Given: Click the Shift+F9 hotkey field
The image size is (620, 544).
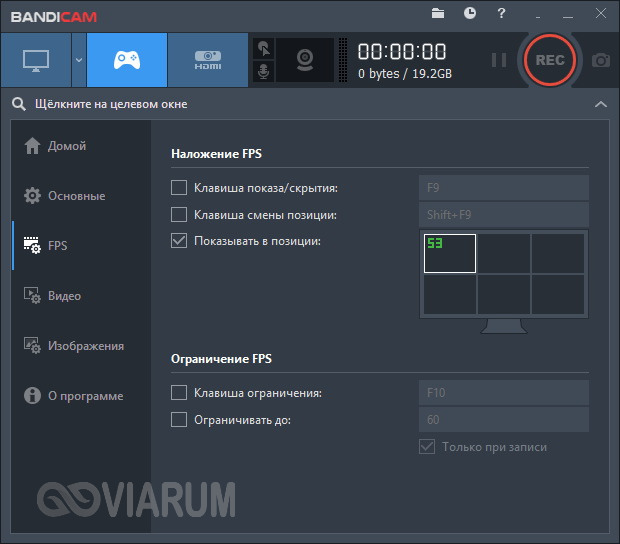Looking at the screenshot, I should [x=504, y=215].
